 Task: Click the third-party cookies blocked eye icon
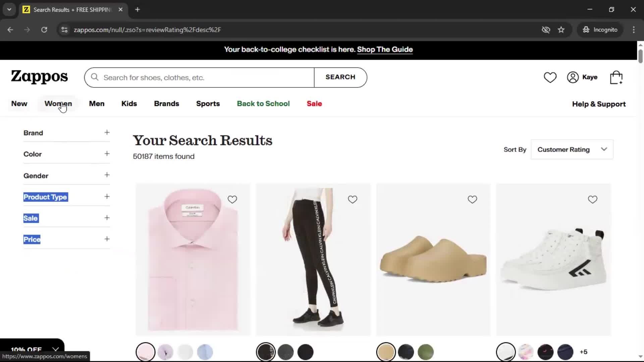tap(546, 29)
